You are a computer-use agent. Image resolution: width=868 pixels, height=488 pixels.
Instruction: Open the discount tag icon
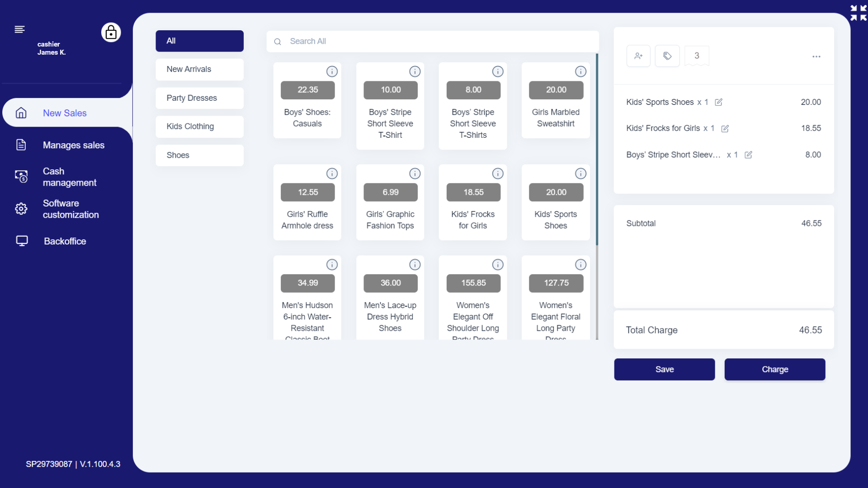coord(667,56)
